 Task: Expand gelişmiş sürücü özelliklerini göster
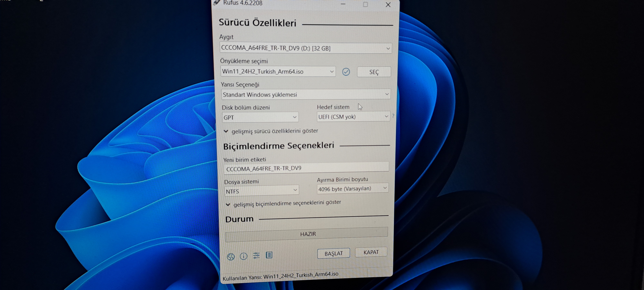[x=272, y=131]
